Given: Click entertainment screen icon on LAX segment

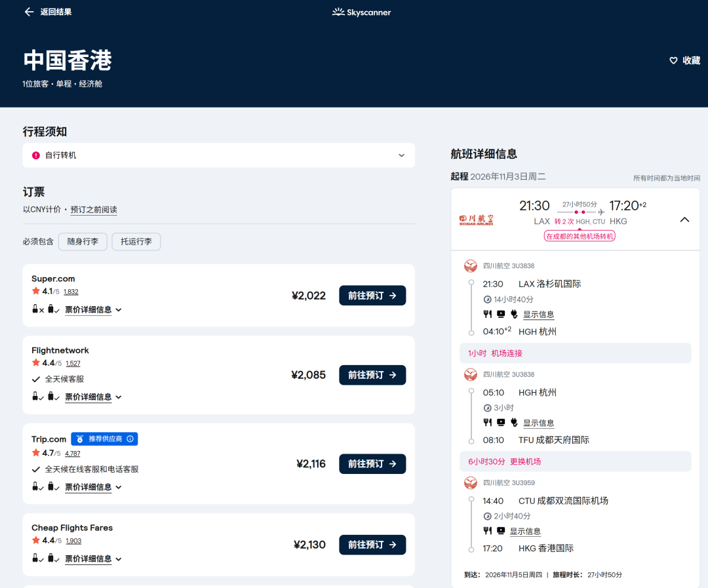Looking at the screenshot, I should 501,314.
